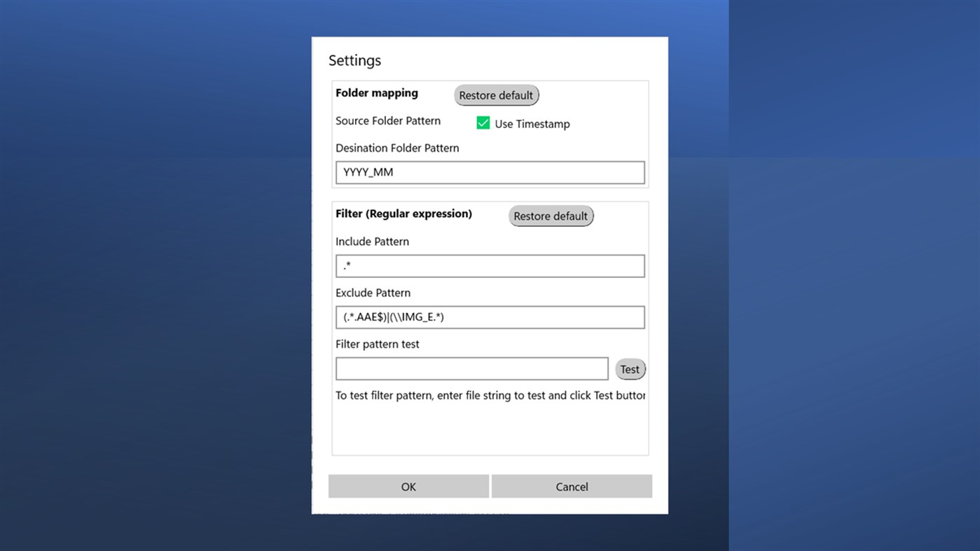
Task: Click the green Use Timestamp checkmark
Action: click(483, 123)
